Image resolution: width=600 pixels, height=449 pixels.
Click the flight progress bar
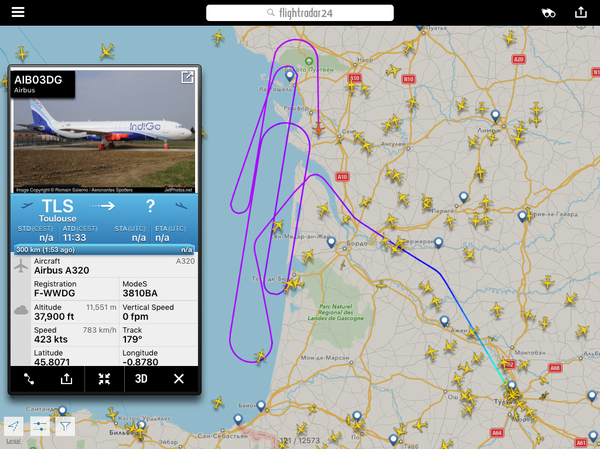click(x=104, y=250)
